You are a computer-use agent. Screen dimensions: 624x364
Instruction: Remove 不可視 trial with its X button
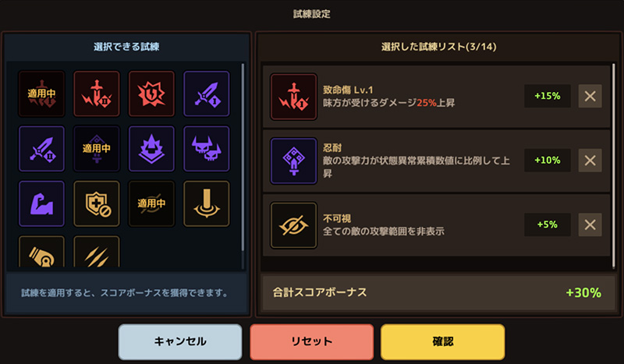590,224
